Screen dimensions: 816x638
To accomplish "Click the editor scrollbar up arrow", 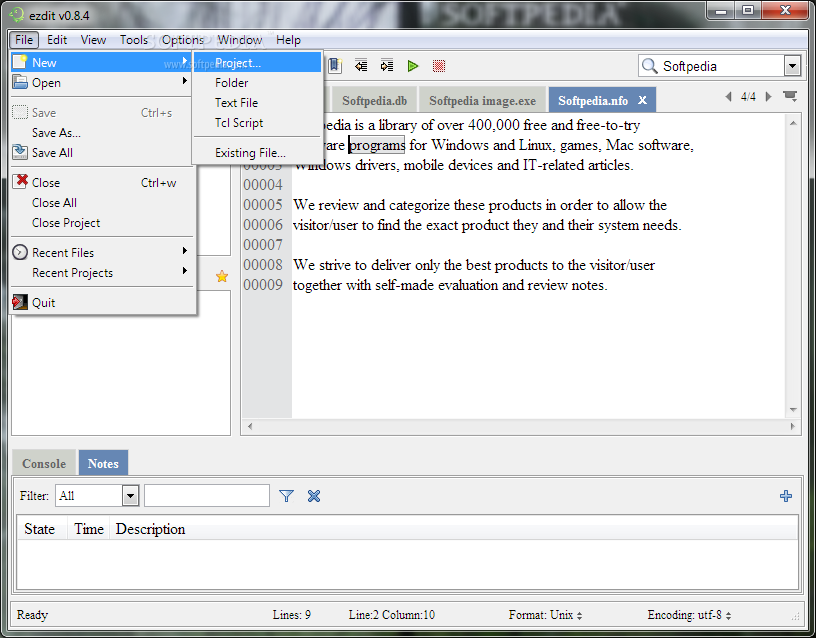I will [793, 123].
